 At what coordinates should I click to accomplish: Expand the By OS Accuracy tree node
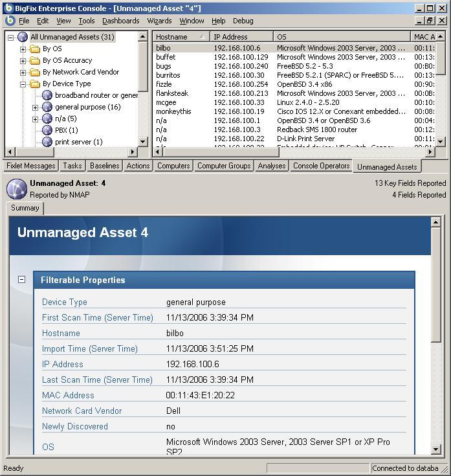click(23, 61)
